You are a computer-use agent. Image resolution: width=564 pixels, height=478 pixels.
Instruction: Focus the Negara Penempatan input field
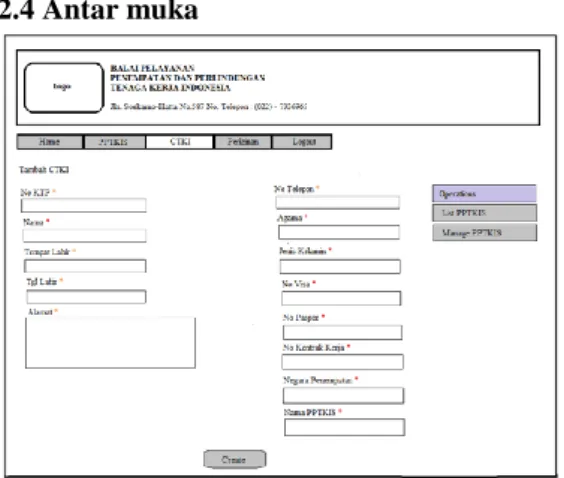coord(344,395)
